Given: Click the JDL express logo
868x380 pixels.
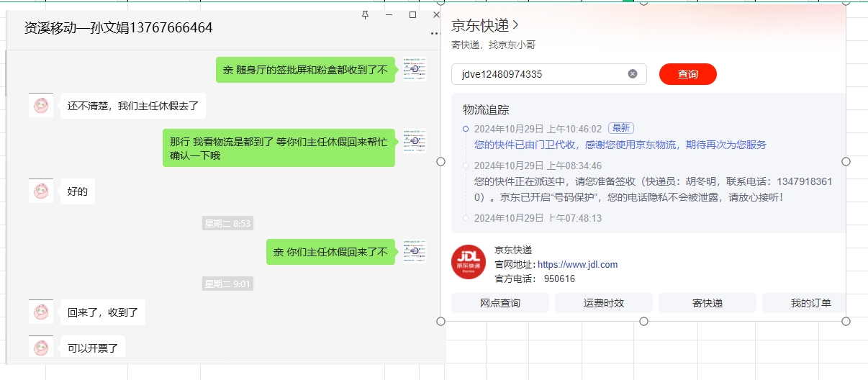Looking at the screenshot, I should click(468, 262).
